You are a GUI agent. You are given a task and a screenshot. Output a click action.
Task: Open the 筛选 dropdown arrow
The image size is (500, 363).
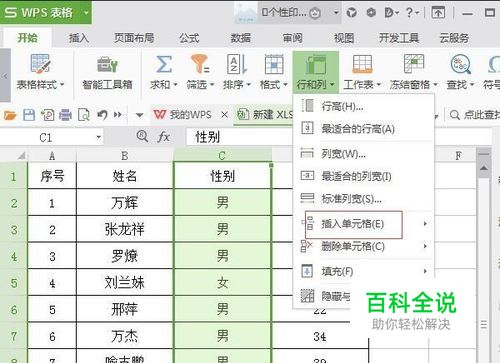tap(212, 85)
